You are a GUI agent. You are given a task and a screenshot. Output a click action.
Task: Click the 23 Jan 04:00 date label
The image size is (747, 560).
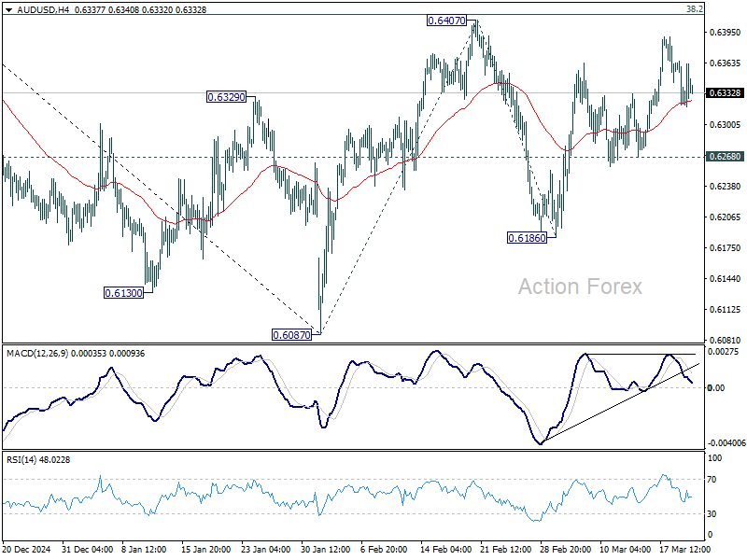(x=265, y=549)
